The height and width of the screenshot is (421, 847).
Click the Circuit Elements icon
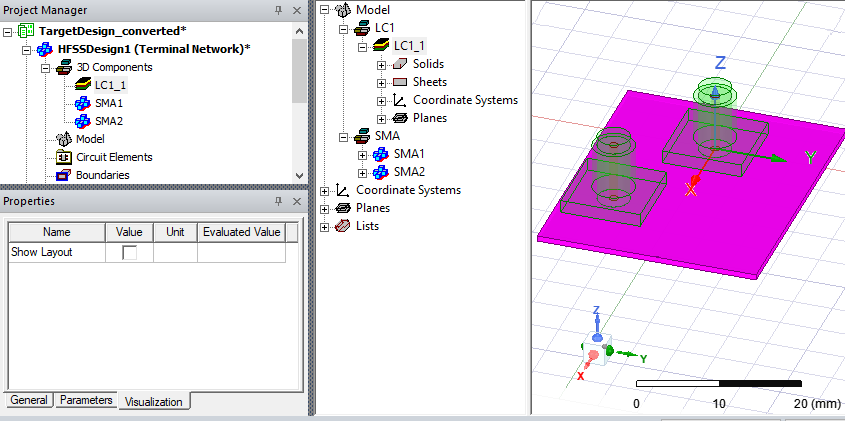point(64,157)
